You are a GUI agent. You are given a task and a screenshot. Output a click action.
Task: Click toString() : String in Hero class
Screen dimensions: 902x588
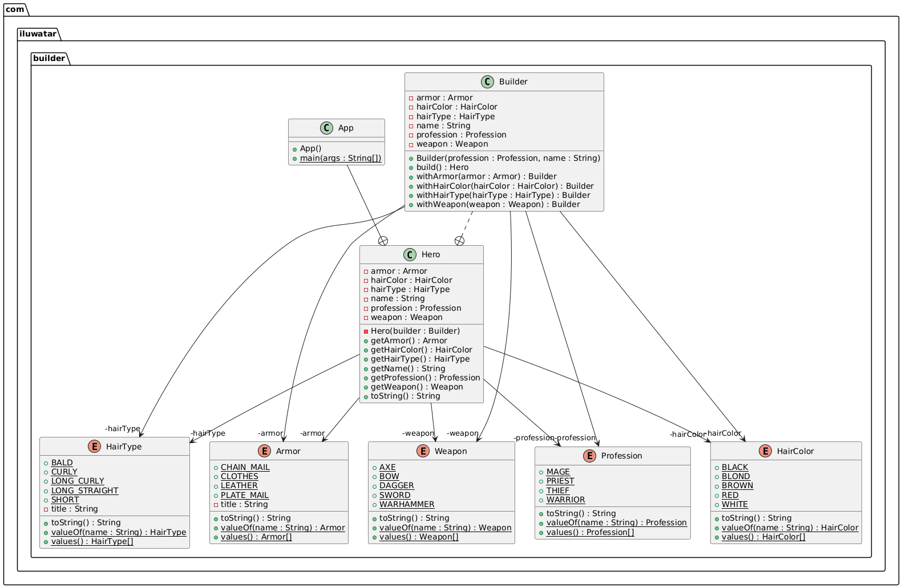[x=406, y=396]
